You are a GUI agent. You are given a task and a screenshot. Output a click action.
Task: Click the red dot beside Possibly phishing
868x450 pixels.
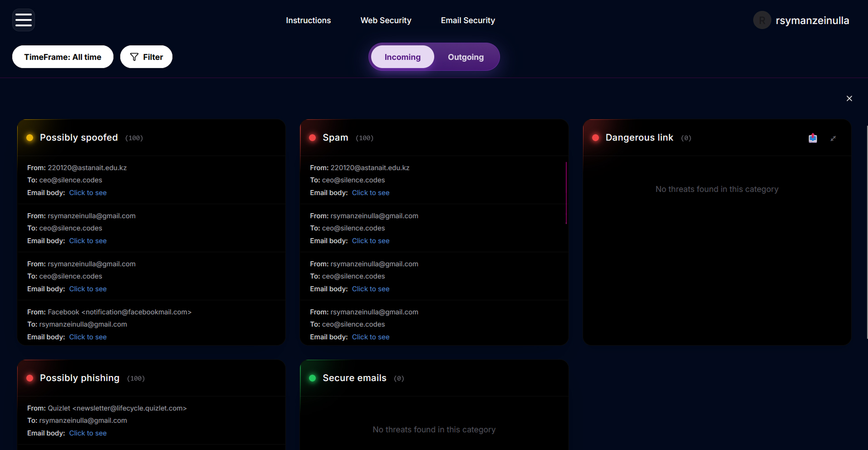click(30, 378)
